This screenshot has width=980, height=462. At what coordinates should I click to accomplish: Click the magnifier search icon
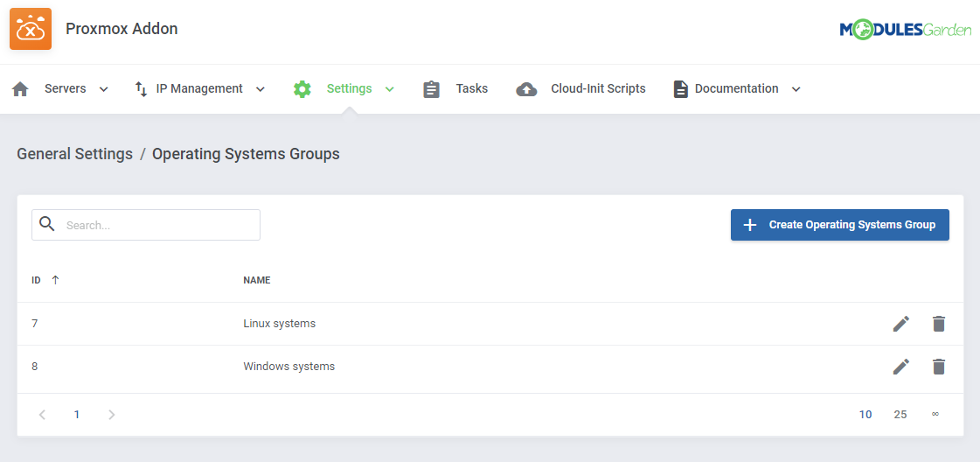click(47, 224)
